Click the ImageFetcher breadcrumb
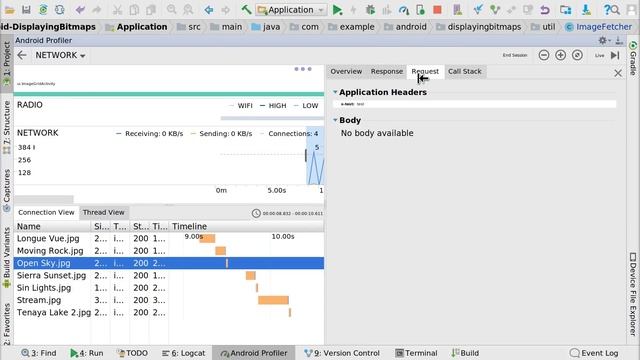Viewport: 640px width, 360px height. (599, 27)
